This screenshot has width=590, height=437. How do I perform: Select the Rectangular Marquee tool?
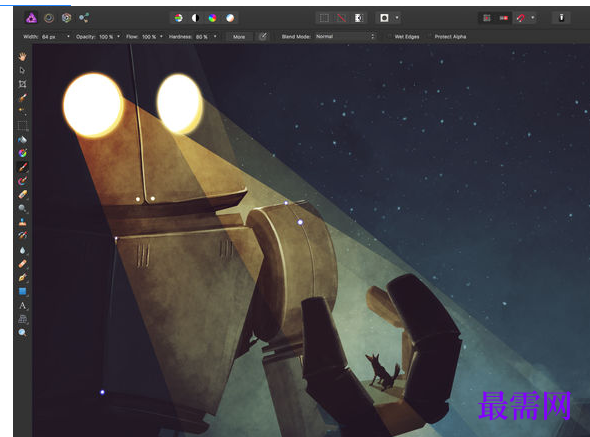pos(22,126)
